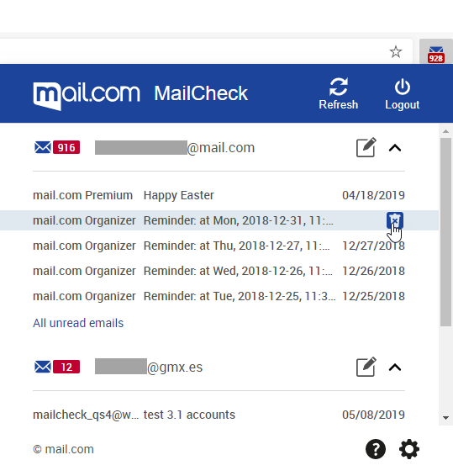Screen dimensions: 453x476
Task: Collapse the @gmx.es account list
Action: coord(395,368)
